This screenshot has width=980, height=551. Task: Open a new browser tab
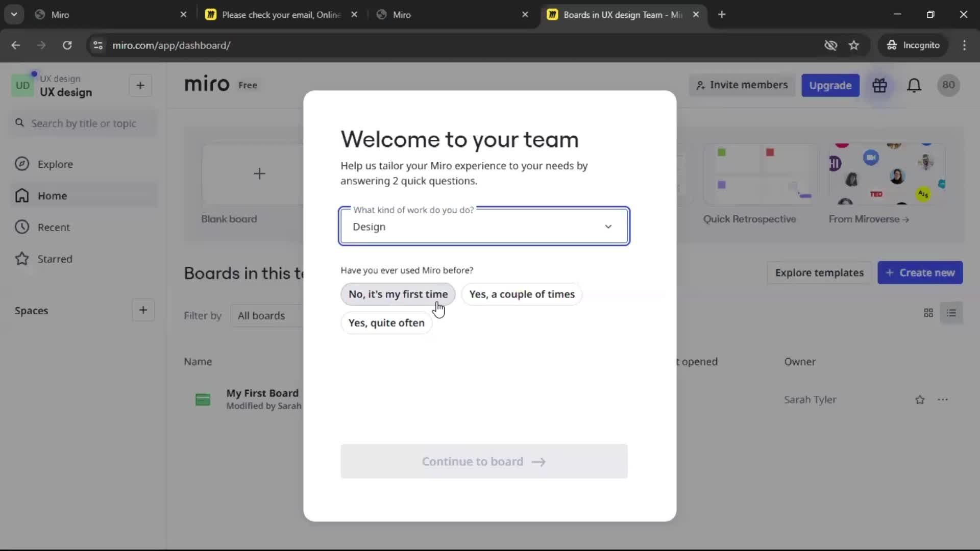pyautogui.click(x=722, y=14)
